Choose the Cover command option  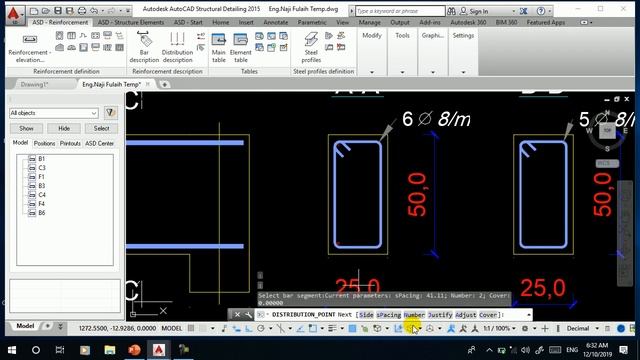click(x=488, y=315)
